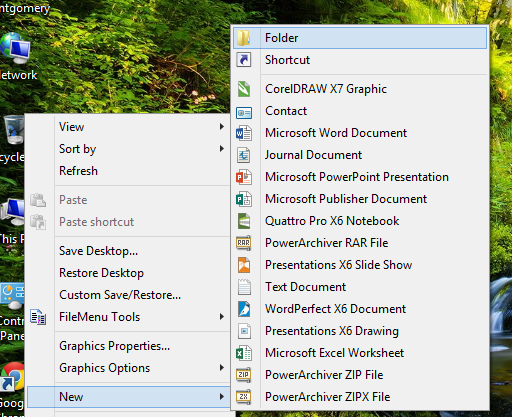Expand the View submenu arrow
The width and height of the screenshot is (512, 417).
222,127
